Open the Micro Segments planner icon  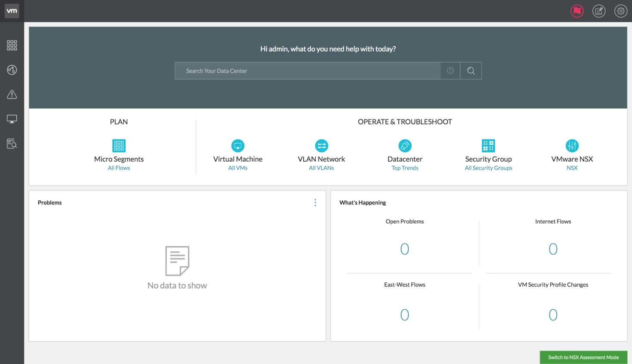tap(119, 145)
